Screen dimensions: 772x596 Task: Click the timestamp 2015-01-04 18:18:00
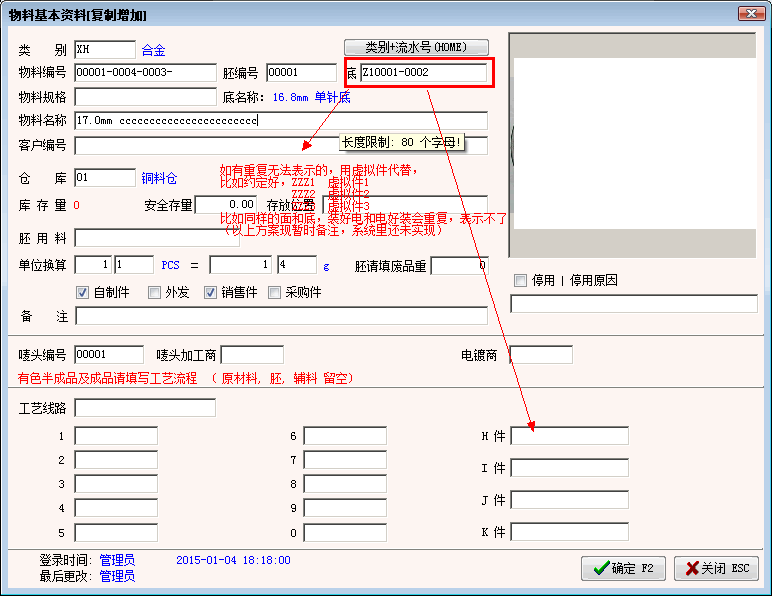[233, 560]
